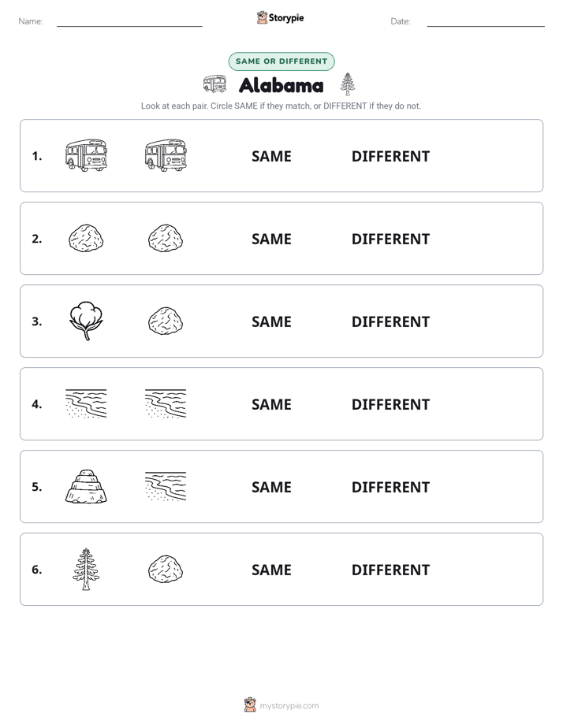Click the second rock picture in row 2
Image resolution: width=563 pixels, height=728 pixels.
click(166, 238)
